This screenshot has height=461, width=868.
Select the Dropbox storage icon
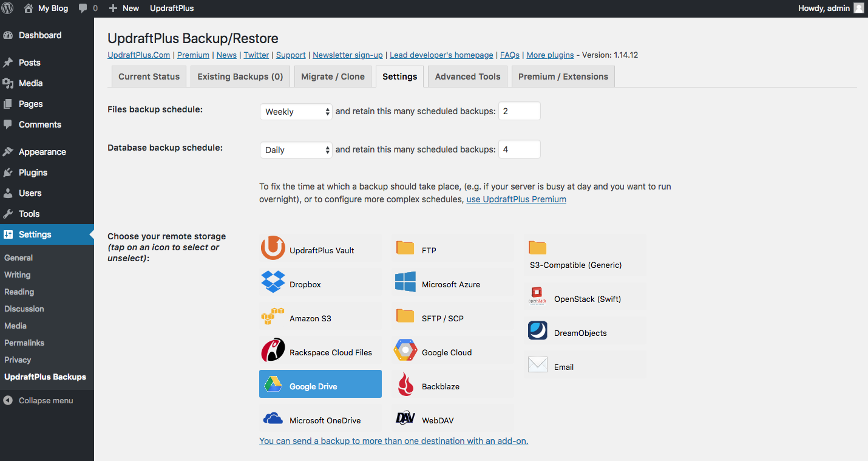(x=273, y=282)
